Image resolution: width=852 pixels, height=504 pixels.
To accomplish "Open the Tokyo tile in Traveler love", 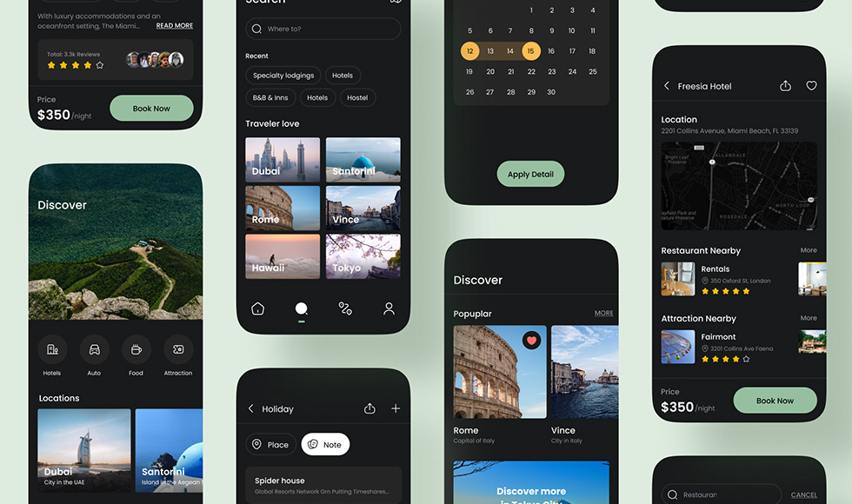I will click(363, 256).
